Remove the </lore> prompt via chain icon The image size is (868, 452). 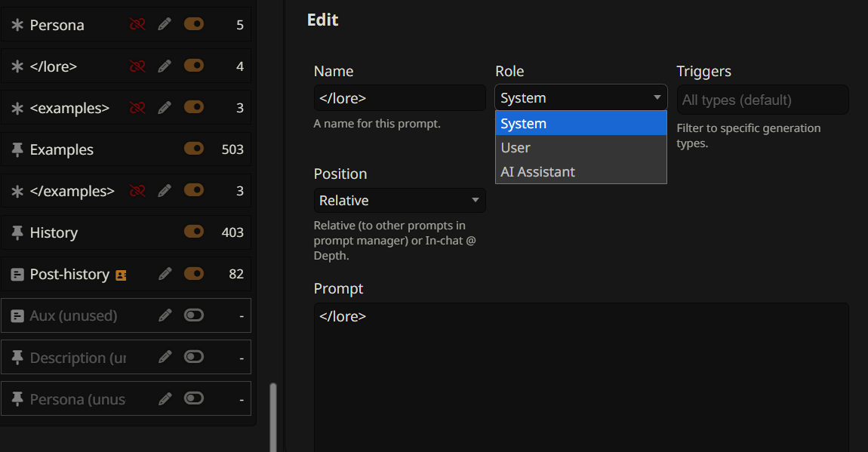click(x=137, y=66)
